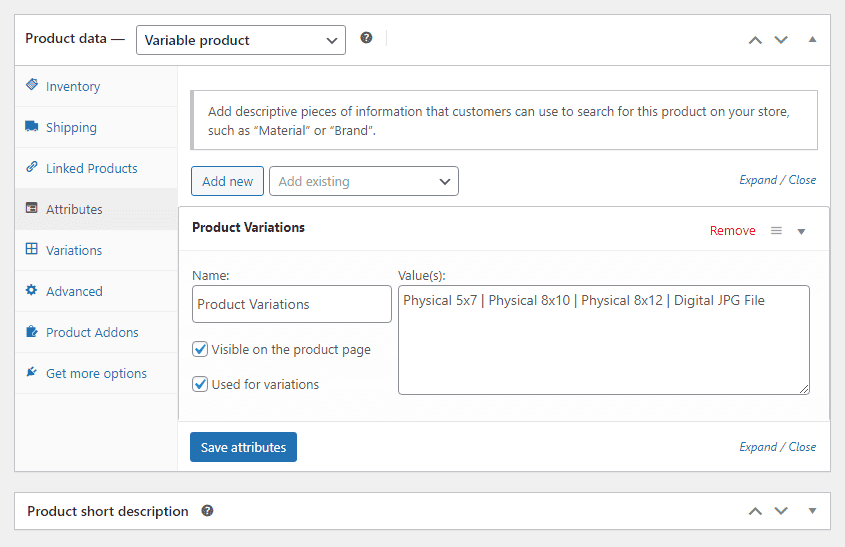Move Product data panel up

756,40
